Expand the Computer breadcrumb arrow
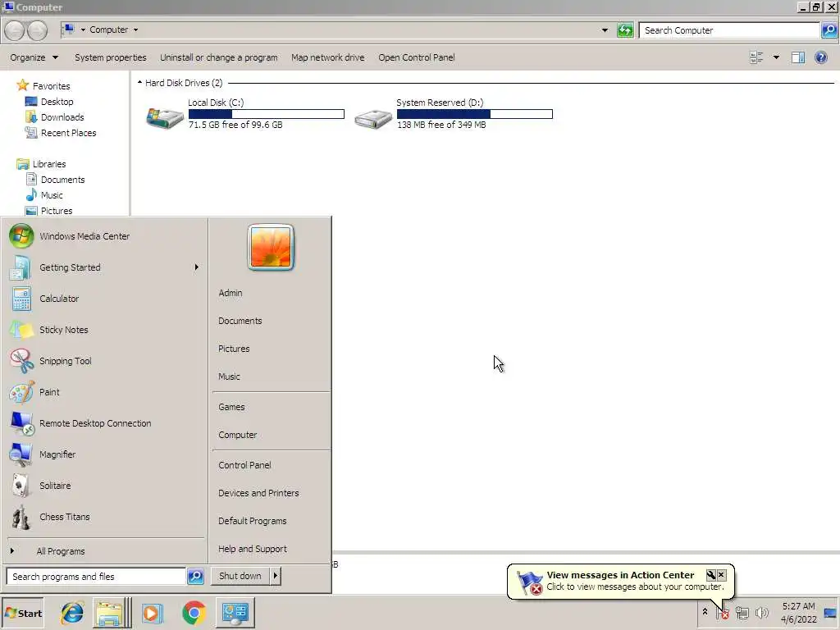 click(x=135, y=30)
